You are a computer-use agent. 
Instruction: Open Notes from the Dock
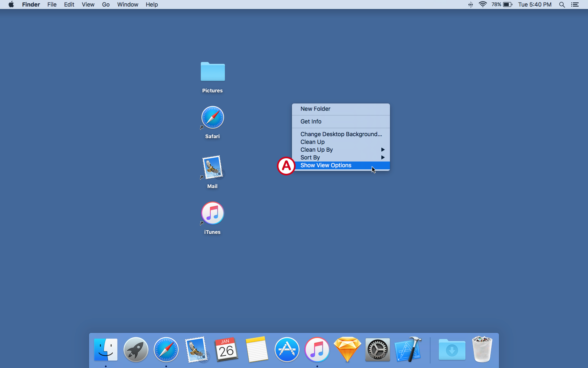256,350
